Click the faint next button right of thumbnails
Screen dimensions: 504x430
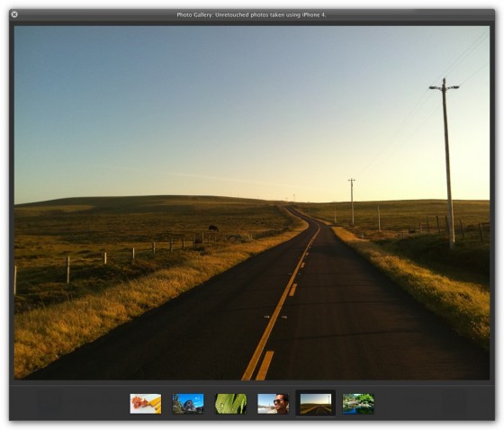(x=454, y=402)
